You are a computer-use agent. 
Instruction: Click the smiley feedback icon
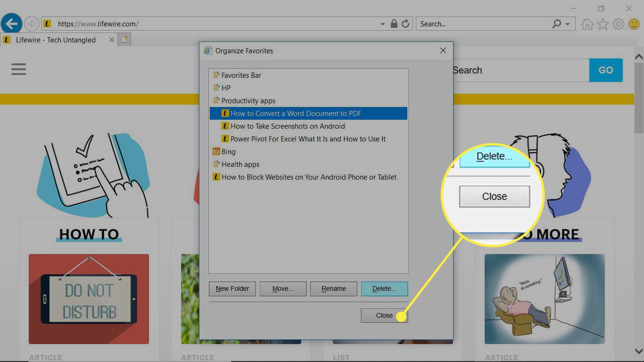pyautogui.click(x=635, y=24)
